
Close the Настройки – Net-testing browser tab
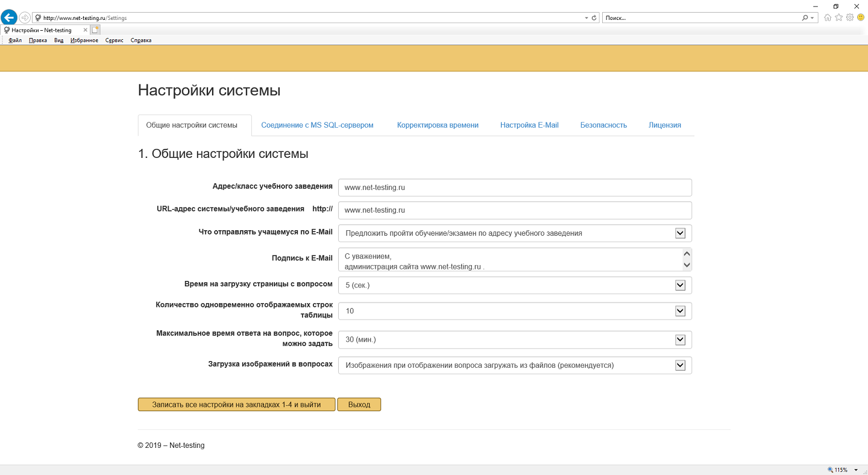[x=86, y=30]
